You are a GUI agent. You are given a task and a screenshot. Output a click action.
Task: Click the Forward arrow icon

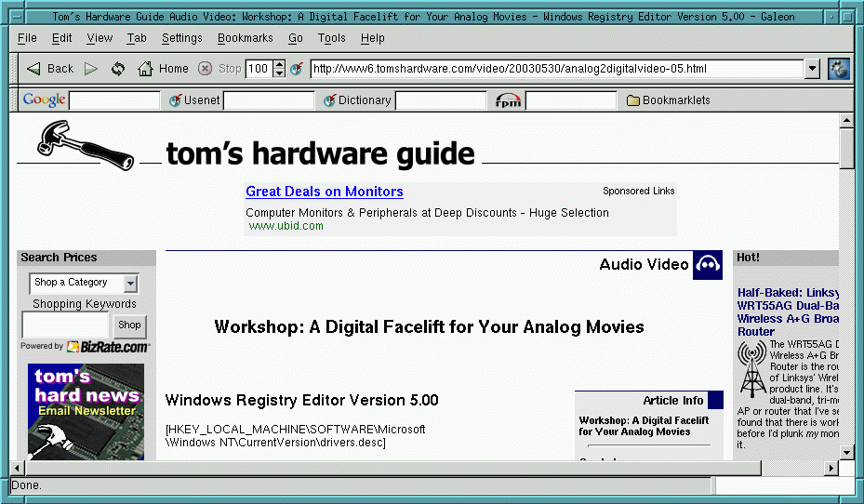click(x=91, y=69)
